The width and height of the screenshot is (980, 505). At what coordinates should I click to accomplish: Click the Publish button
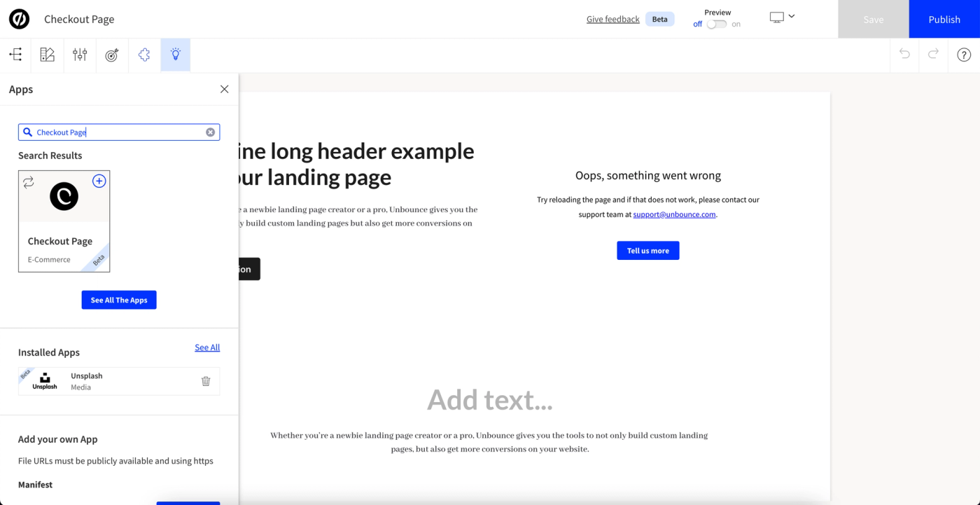click(x=944, y=19)
